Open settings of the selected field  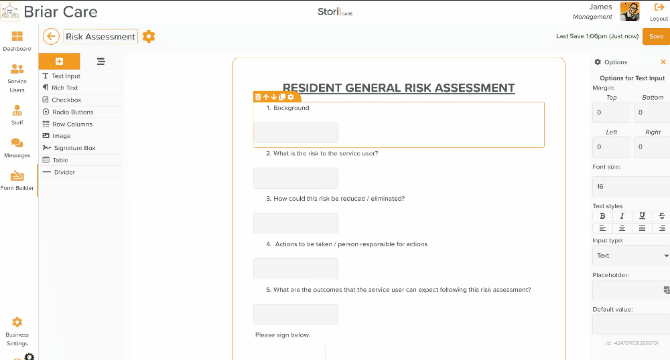[x=291, y=97]
